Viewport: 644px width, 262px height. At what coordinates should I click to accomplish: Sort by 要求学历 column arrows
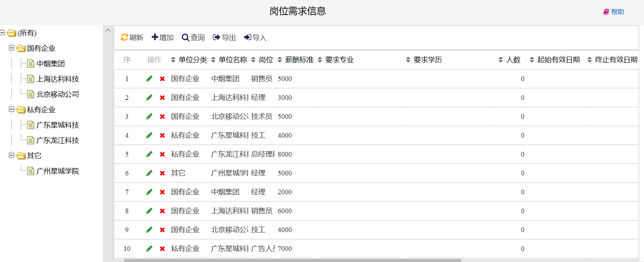coord(408,60)
